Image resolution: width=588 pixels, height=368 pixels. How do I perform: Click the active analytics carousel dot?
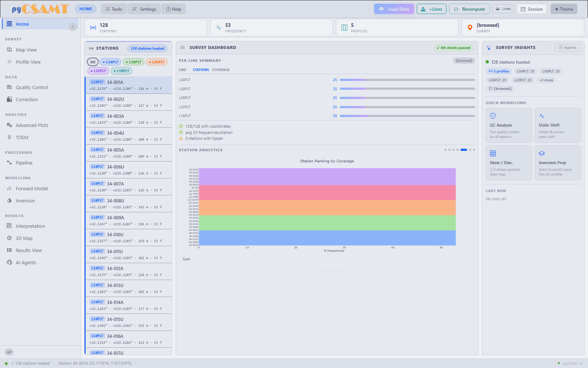[x=464, y=150]
